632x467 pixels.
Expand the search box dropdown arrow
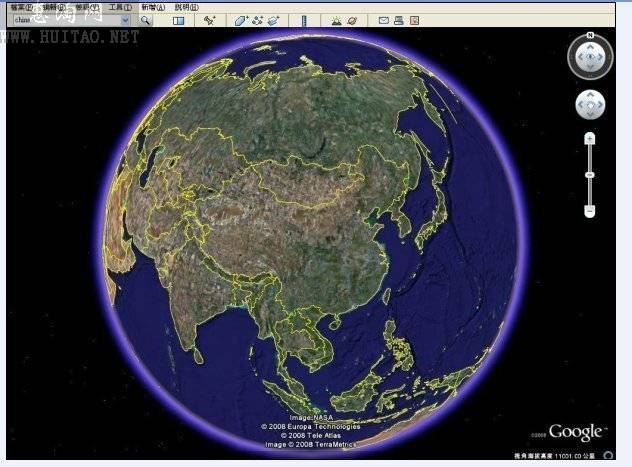click(x=125, y=20)
